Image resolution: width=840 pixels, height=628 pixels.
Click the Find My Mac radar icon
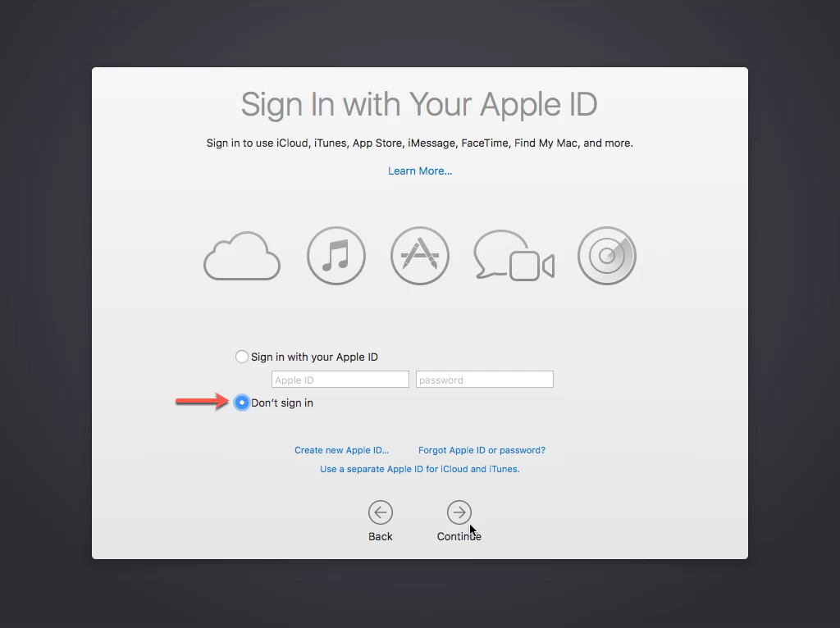pyautogui.click(x=607, y=255)
